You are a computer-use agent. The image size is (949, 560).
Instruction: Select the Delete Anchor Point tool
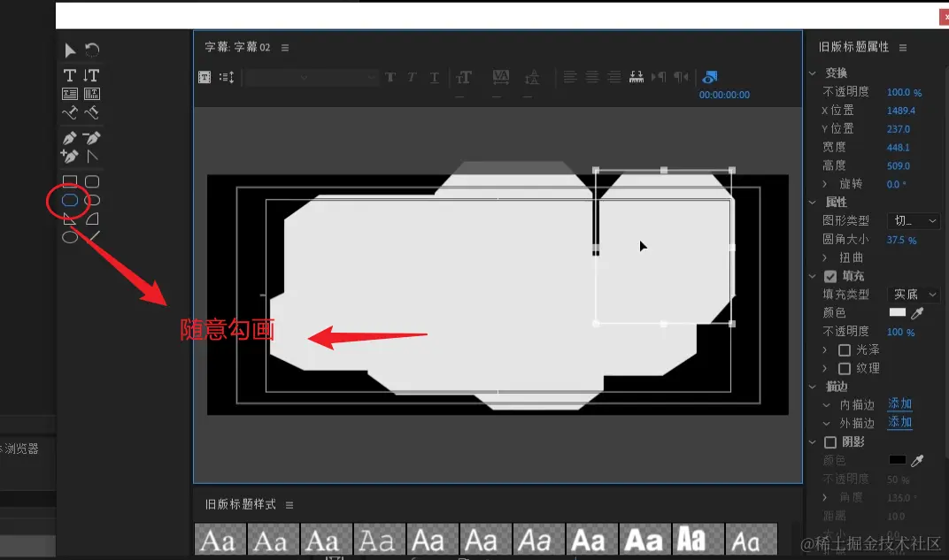click(x=92, y=138)
